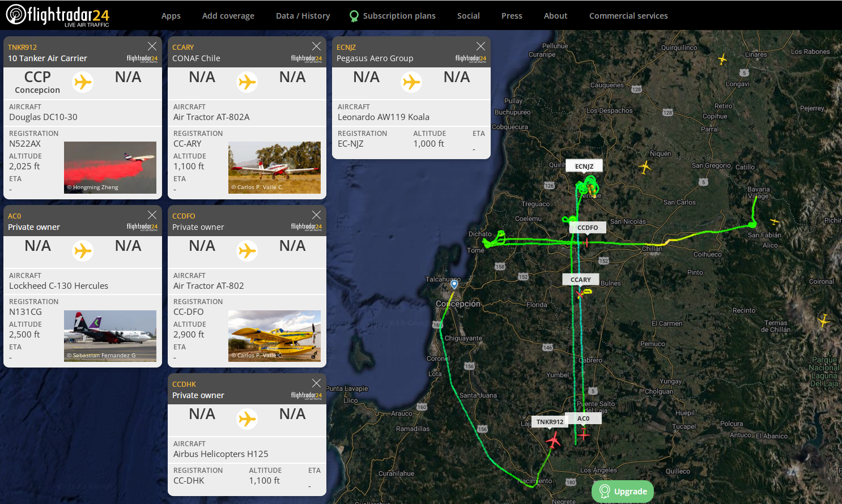The width and height of the screenshot is (842, 504).
Task: Open the Data / History menu
Action: pos(303,16)
